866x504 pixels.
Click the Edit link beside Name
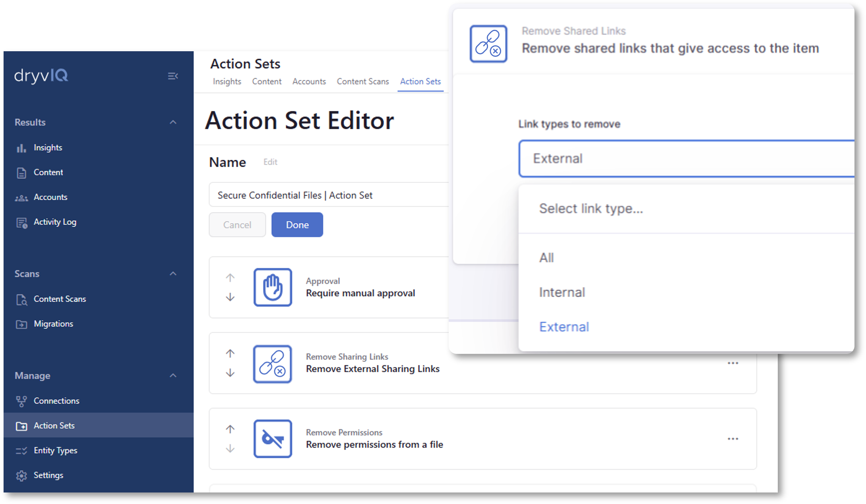(x=270, y=162)
